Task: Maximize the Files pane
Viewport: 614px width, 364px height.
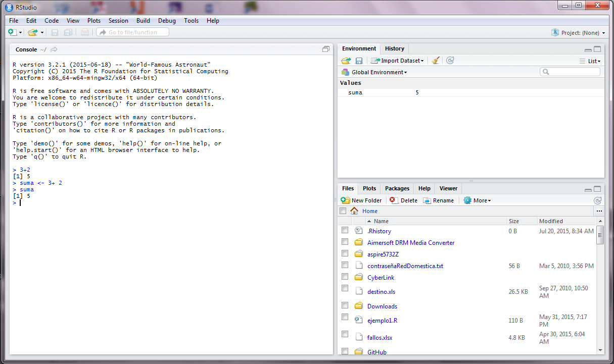Action: (597, 189)
